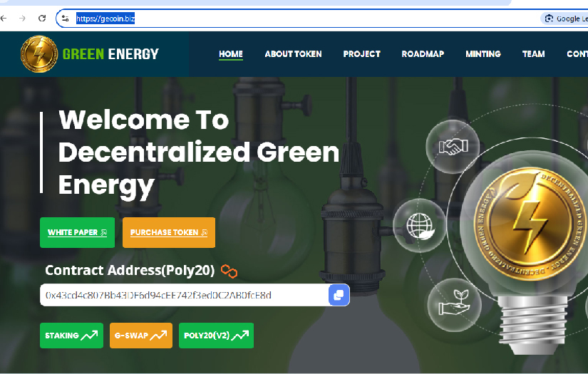This screenshot has height=374, width=588.
Task: Select MINTING in navigation bar
Action: click(483, 54)
